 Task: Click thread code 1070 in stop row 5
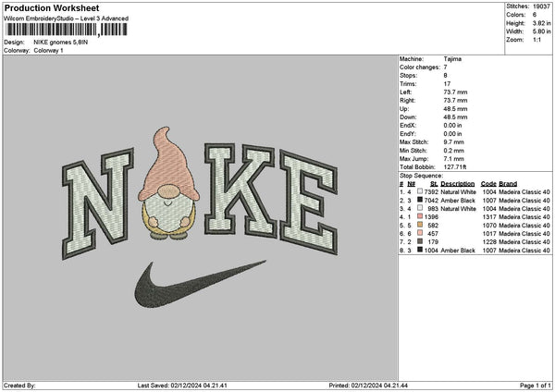tap(489, 226)
